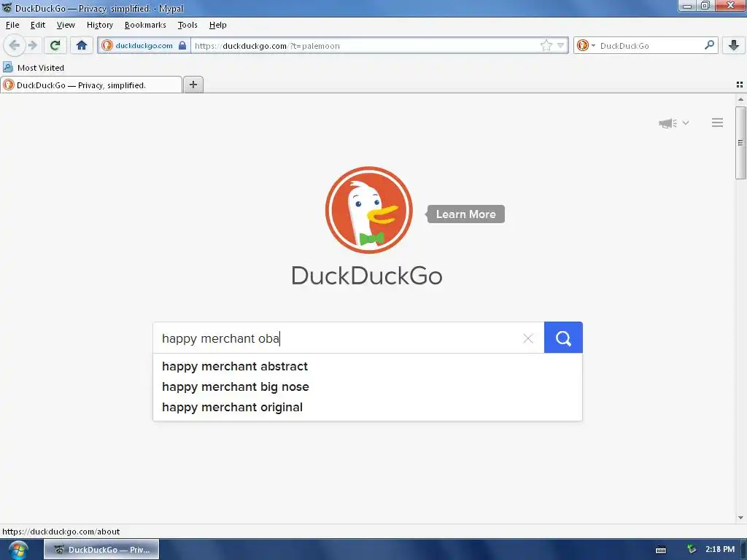Clear the search query with X

pyautogui.click(x=528, y=338)
